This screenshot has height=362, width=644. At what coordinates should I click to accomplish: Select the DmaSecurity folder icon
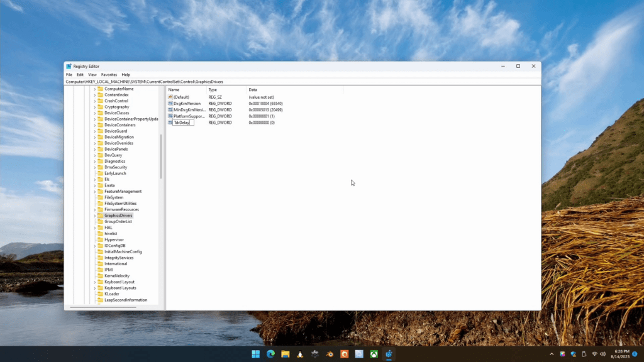(100, 167)
